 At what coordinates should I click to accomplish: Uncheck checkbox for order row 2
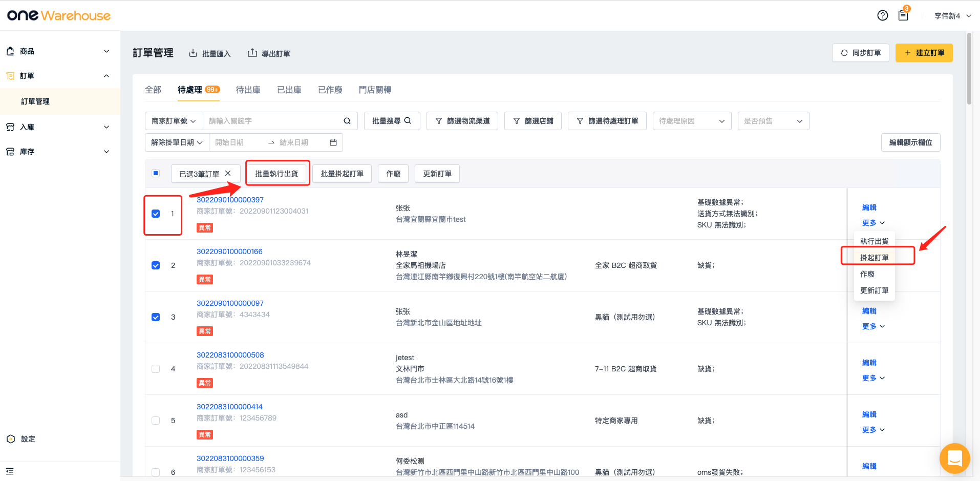(x=156, y=265)
